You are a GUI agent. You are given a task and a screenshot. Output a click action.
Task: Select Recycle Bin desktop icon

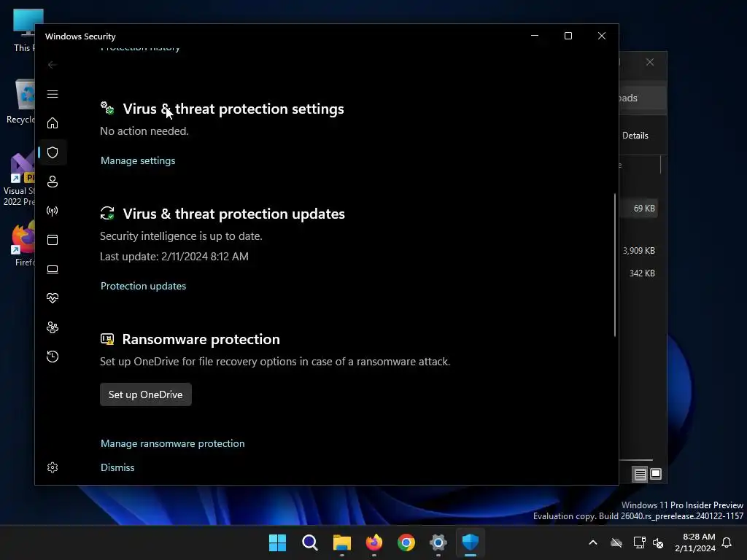(x=20, y=102)
